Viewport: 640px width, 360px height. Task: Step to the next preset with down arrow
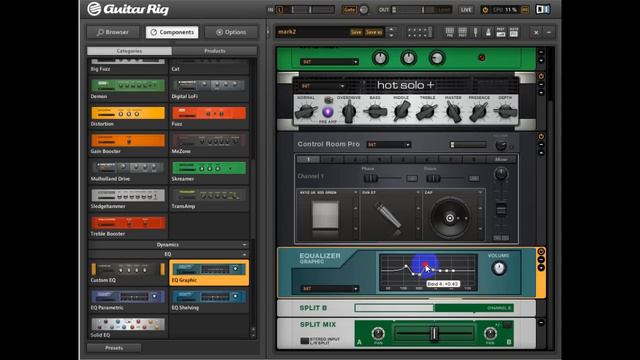[392, 36]
